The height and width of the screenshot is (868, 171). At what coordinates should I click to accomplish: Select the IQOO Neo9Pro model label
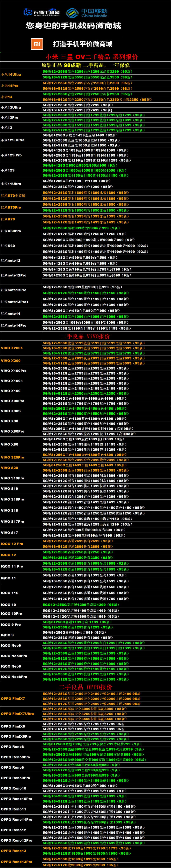[14, 656]
